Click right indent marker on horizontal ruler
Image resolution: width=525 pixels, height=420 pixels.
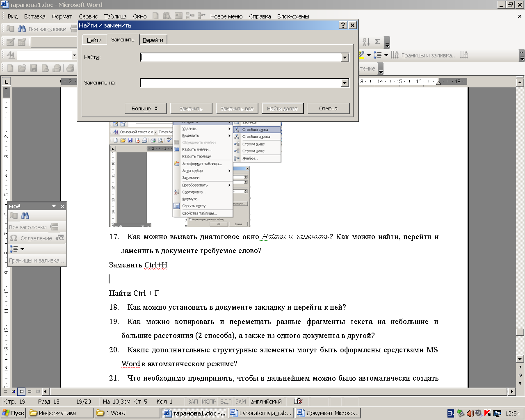click(438, 82)
